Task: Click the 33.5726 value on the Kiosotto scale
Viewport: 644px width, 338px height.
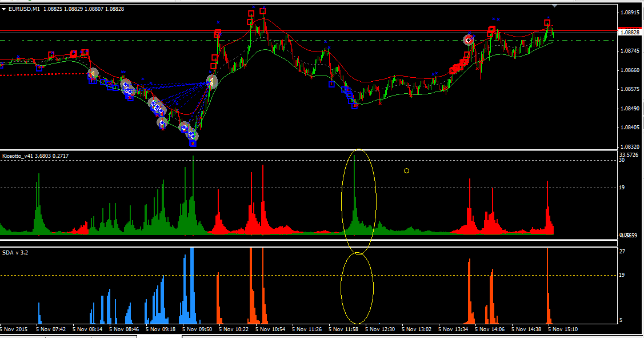Action: pos(629,155)
